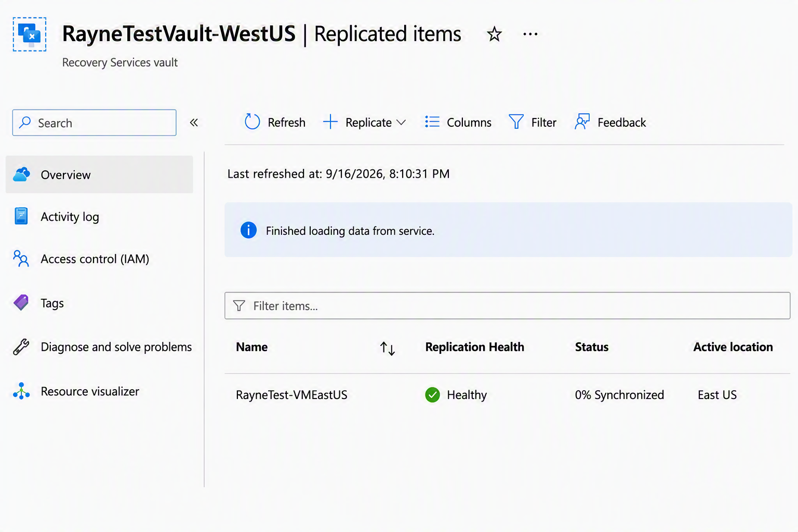Click the Last refreshed at timestamp text
798x532 pixels.
pos(338,174)
